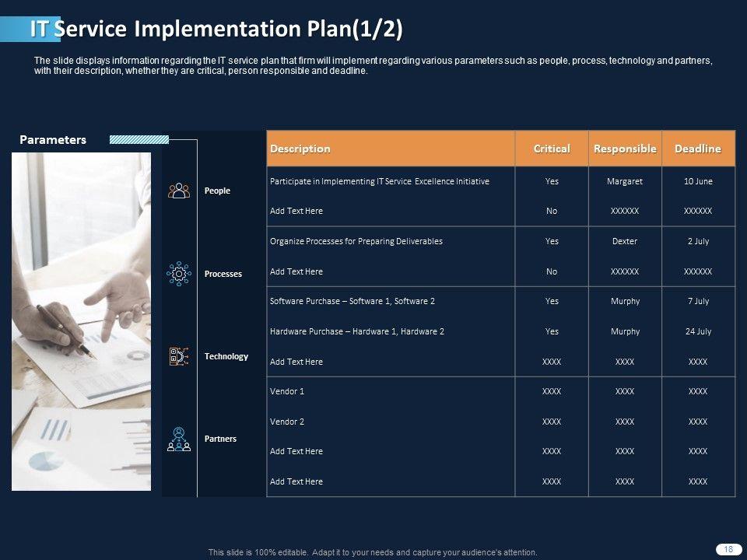Click the Vendor 1 description cell

pos(287,391)
